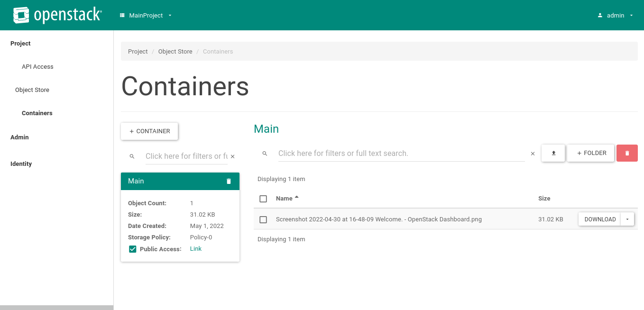Clear the object filter with the x icon
Image resolution: width=644 pixels, height=310 pixels.
(533, 154)
